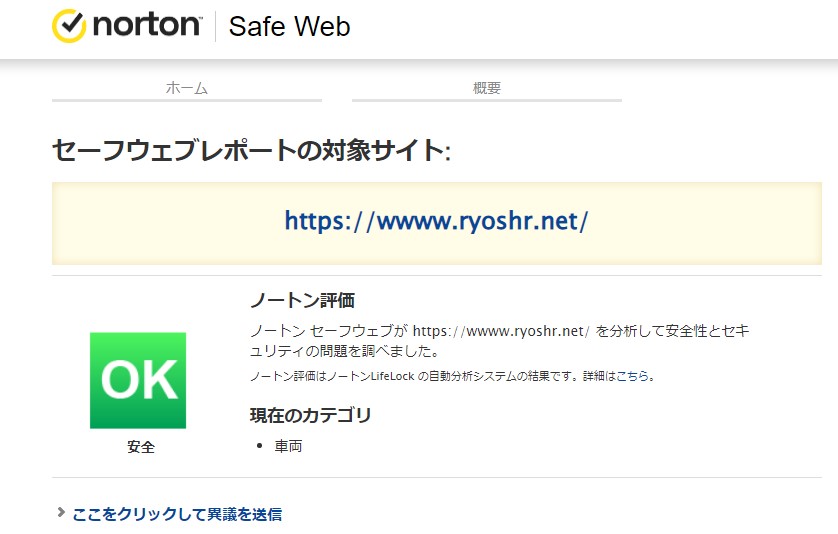The height and width of the screenshot is (534, 838).
Task: Click the norton wordmark in the header
Action: tap(147, 25)
